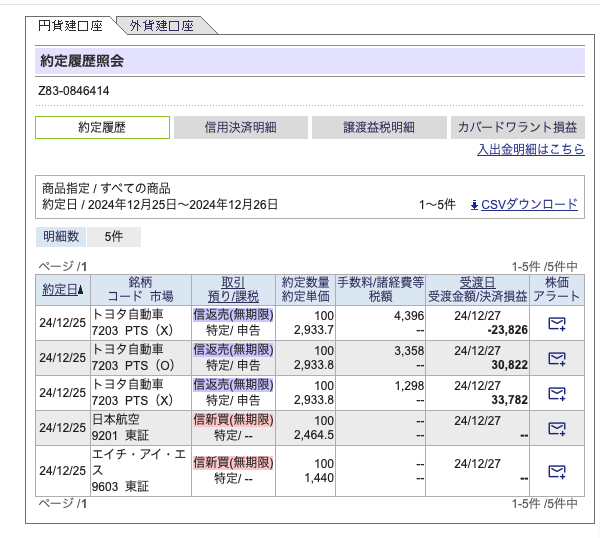The height and width of the screenshot is (538, 600).
Task: Open 譲渡益税明細 view
Action: (378, 128)
